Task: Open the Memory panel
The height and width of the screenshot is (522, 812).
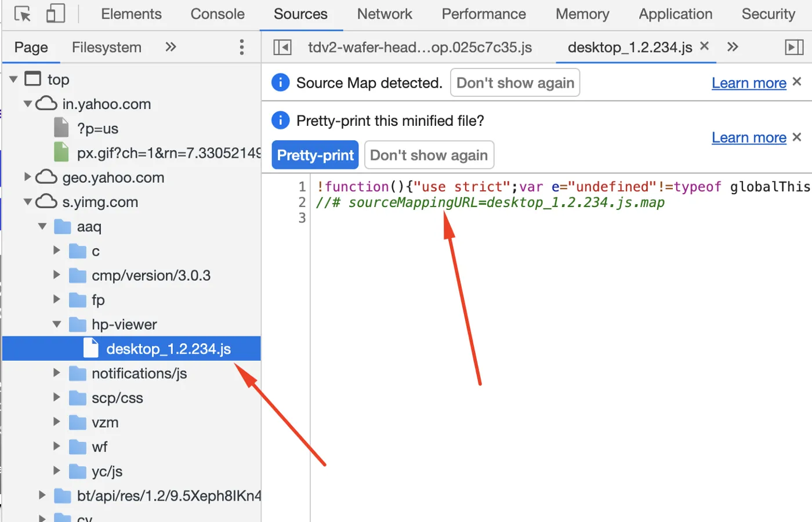Action: pyautogui.click(x=582, y=14)
